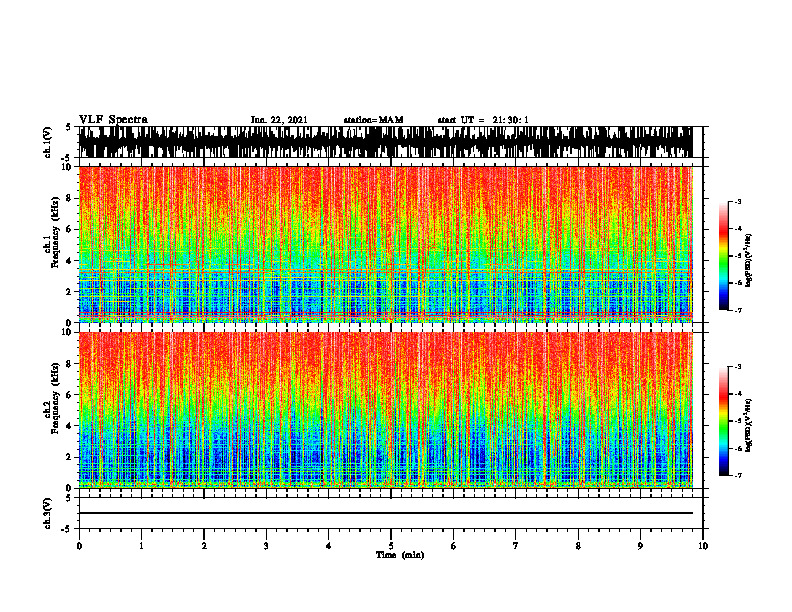Click time axis tick label "3"
The height and width of the screenshot is (612, 792).
click(x=266, y=546)
